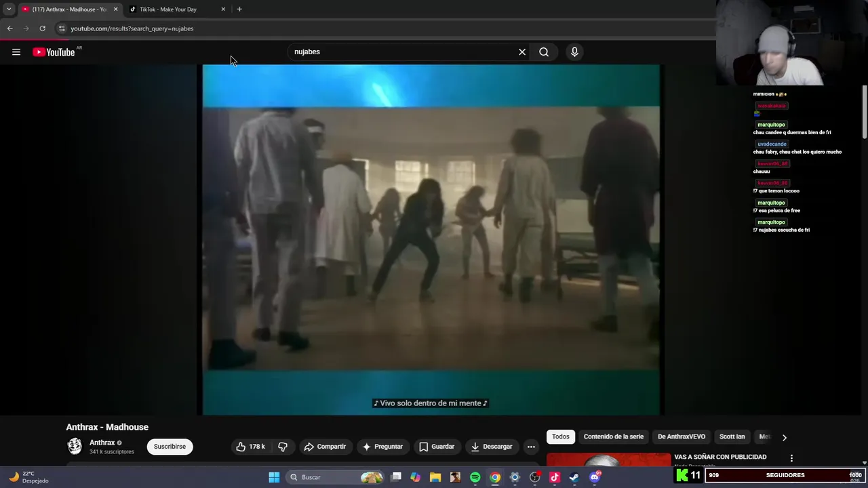Click the address bar URL
Screen dimensions: 868x488
pos(132,28)
